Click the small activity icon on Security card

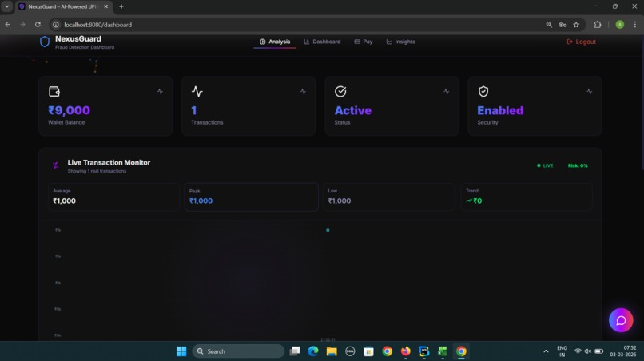(590, 92)
